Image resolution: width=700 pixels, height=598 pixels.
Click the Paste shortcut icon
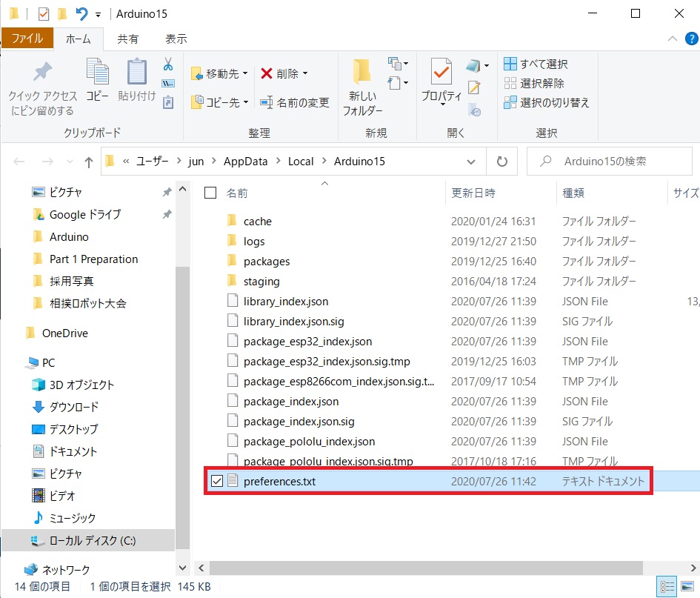(168, 102)
